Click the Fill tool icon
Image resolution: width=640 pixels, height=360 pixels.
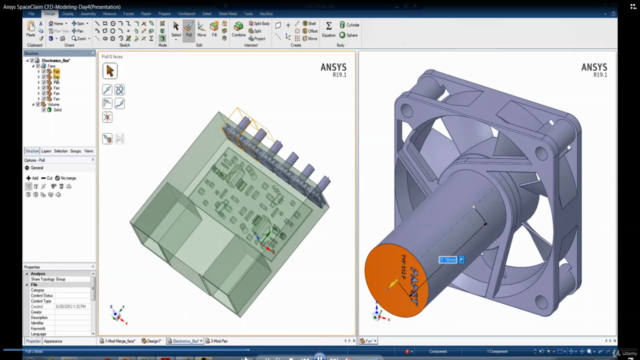214,30
